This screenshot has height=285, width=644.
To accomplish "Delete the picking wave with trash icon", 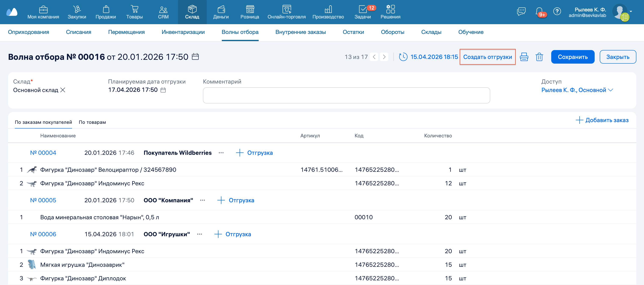I will point(539,57).
